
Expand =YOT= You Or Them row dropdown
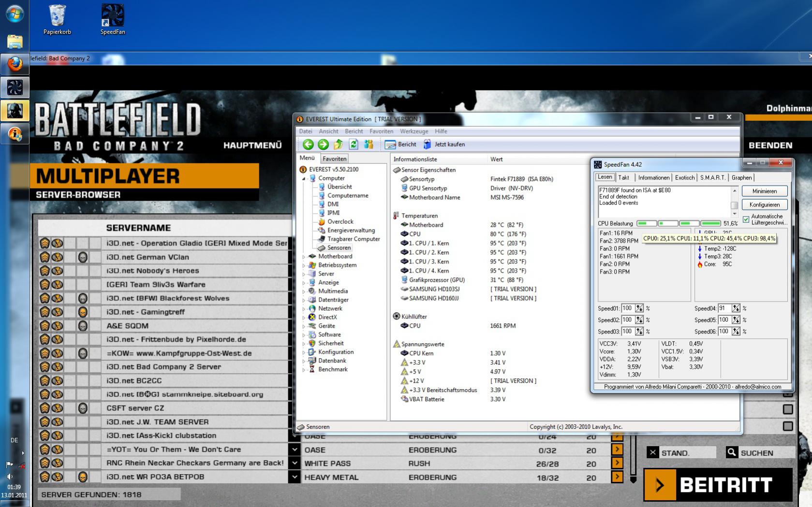coord(295,449)
